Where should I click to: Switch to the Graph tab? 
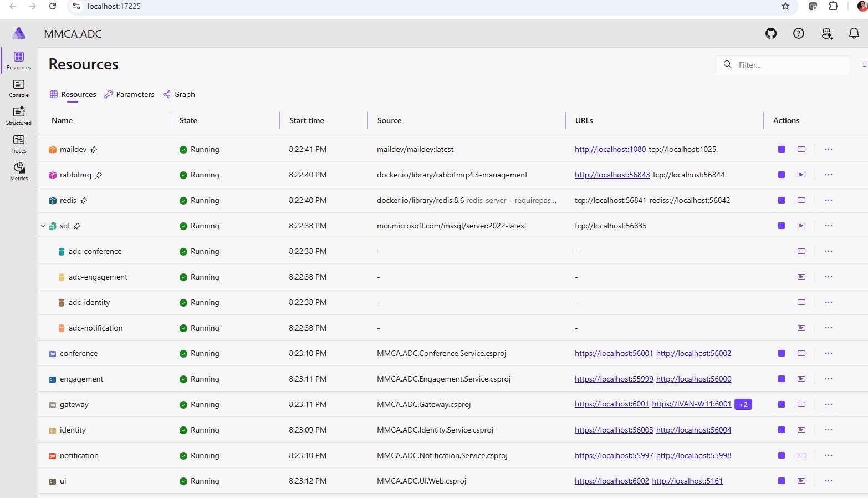pos(179,94)
